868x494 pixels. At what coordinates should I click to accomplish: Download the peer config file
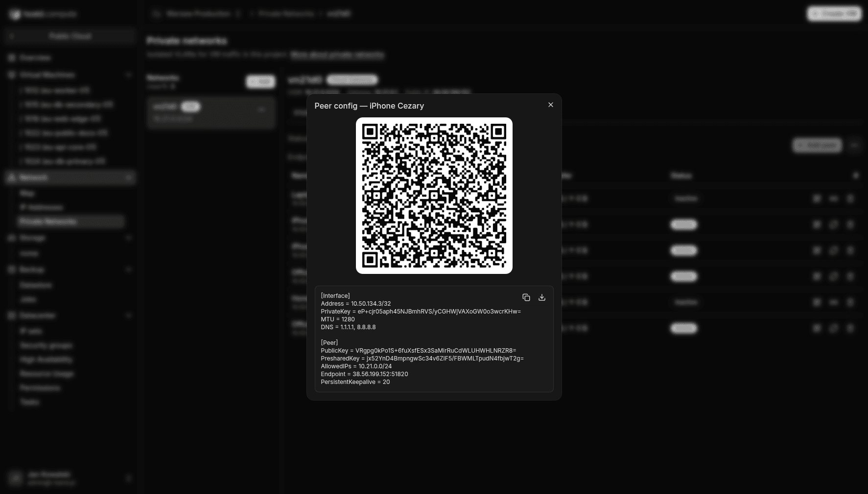coord(542,297)
